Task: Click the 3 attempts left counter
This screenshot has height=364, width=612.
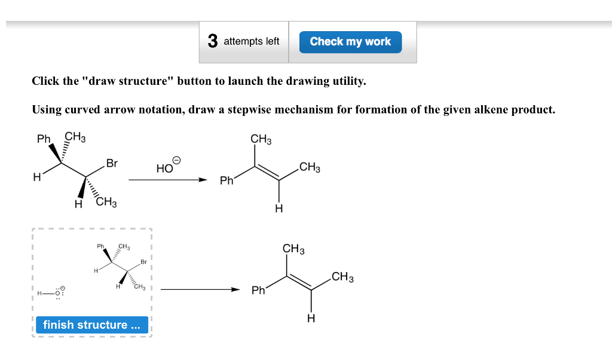Action: pyautogui.click(x=244, y=41)
